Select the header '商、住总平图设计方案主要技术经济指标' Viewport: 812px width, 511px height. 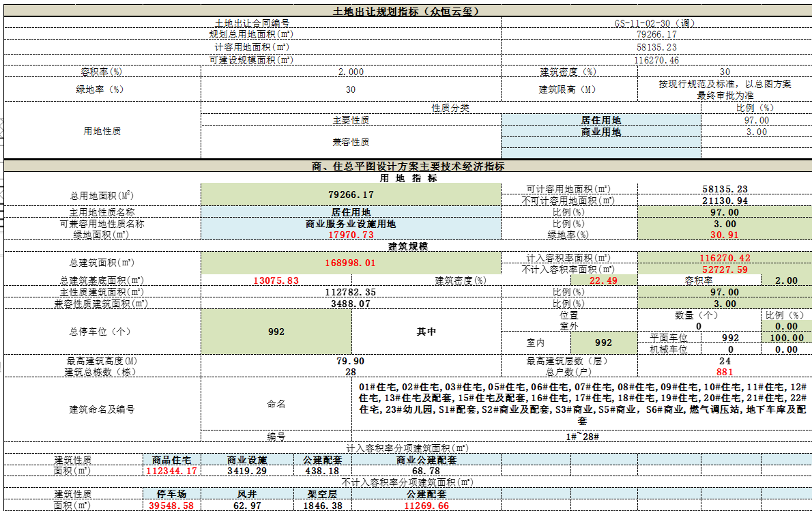click(408, 166)
